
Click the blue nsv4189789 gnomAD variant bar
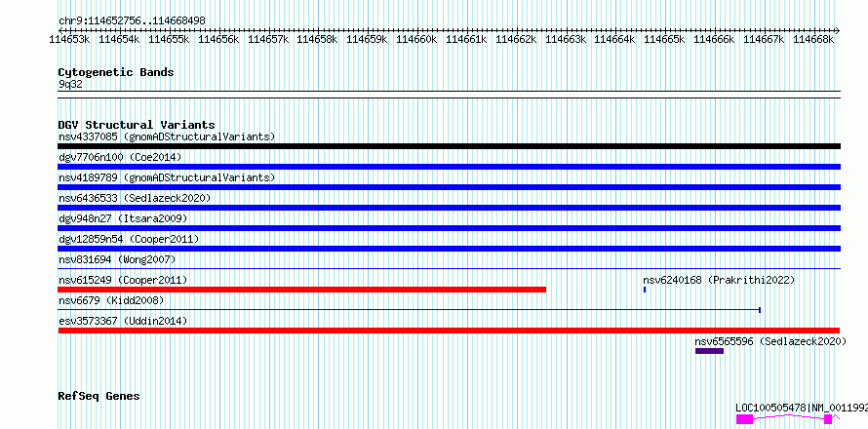pos(449,187)
